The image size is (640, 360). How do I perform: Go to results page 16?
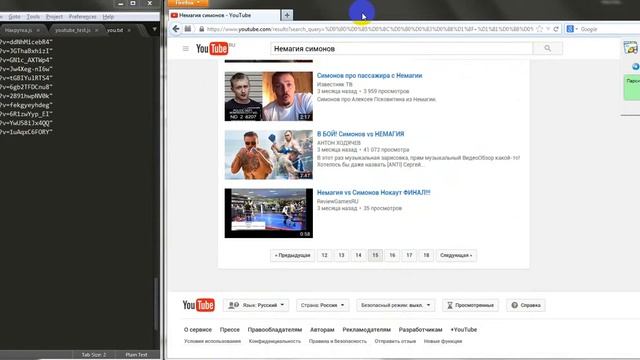pos(392,256)
